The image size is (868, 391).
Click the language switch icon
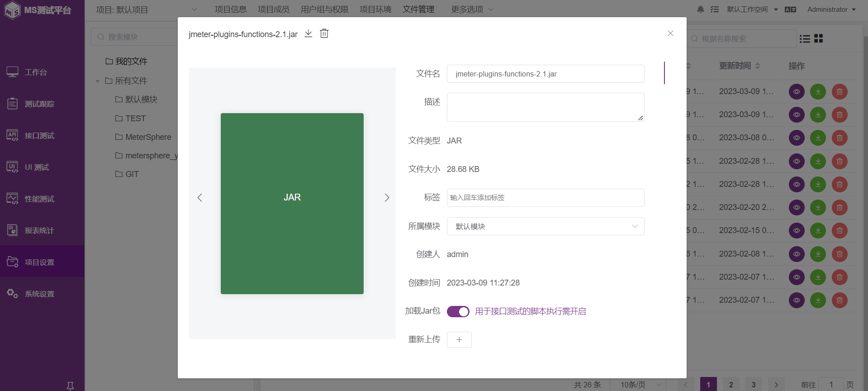(x=790, y=10)
